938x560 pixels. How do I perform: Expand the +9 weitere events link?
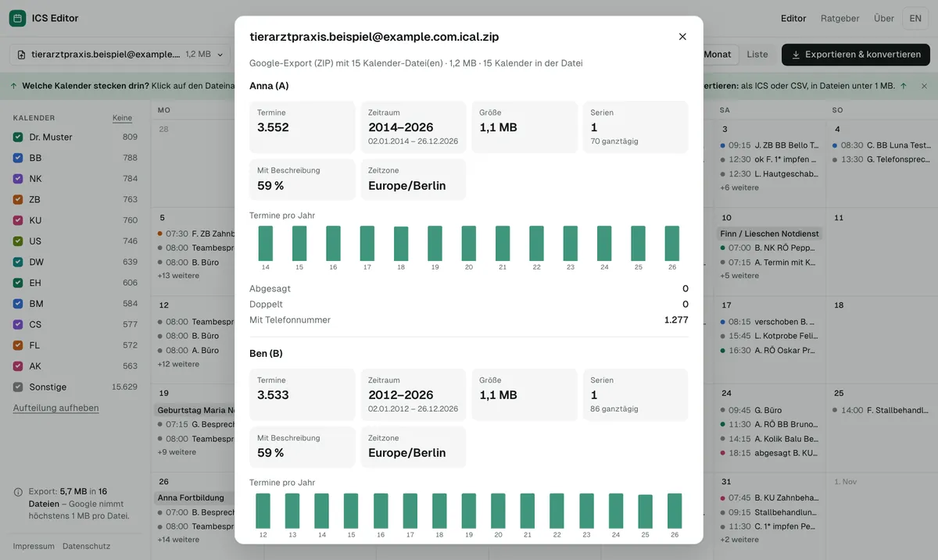tap(177, 452)
